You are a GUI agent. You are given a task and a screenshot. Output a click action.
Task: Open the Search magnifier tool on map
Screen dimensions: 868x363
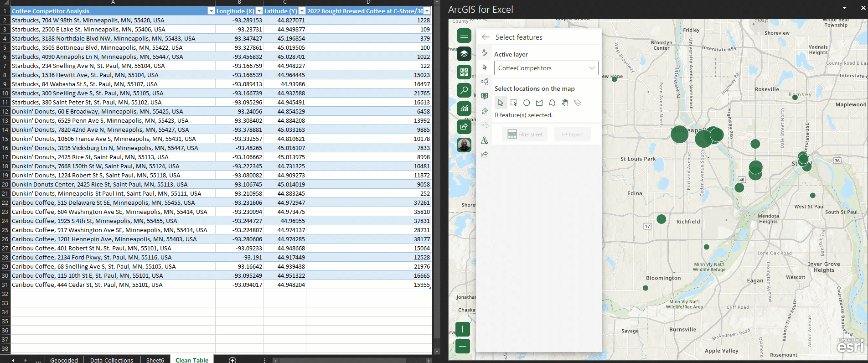coord(464,90)
